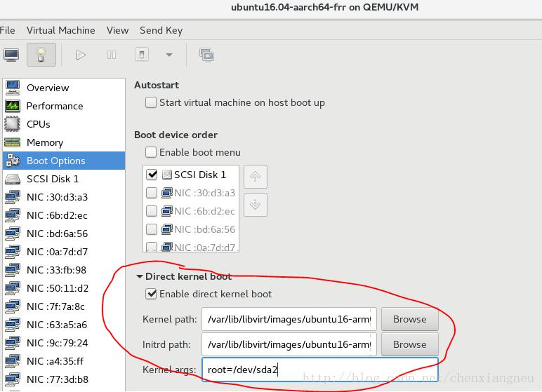
Task: Open the View menu
Action: [x=117, y=30]
